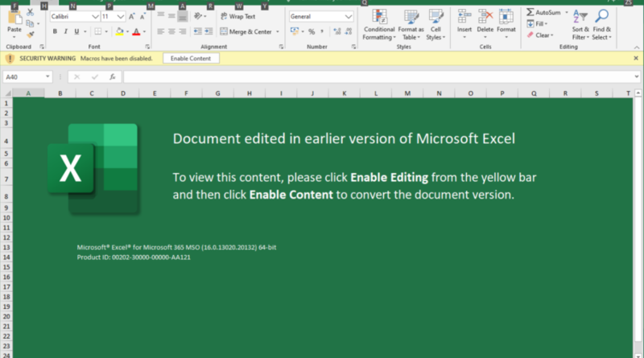The height and width of the screenshot is (358, 644).
Task: Apply Comma Style icon
Action: pyautogui.click(x=322, y=31)
